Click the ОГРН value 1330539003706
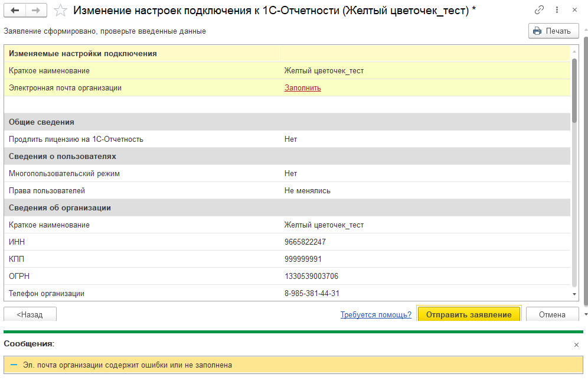 (311, 277)
